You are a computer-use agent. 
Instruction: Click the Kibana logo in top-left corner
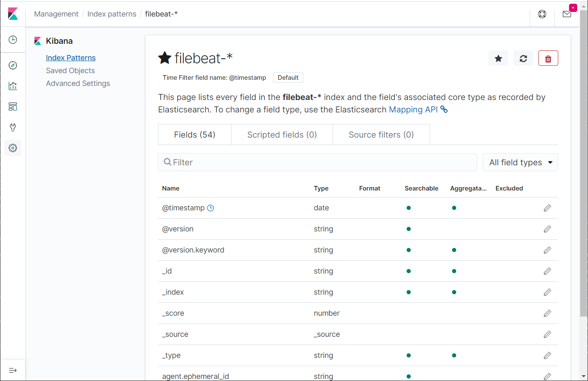(13, 14)
